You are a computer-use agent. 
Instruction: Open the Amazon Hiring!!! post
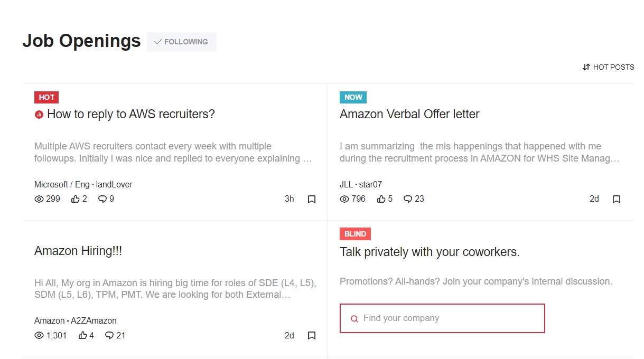tap(78, 251)
